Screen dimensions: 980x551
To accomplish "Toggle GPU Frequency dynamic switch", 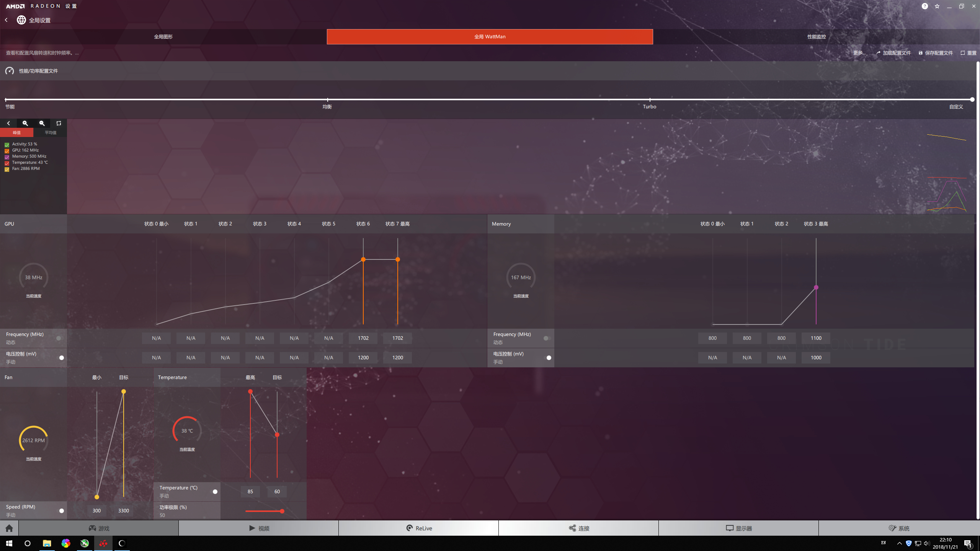I will [x=59, y=338].
